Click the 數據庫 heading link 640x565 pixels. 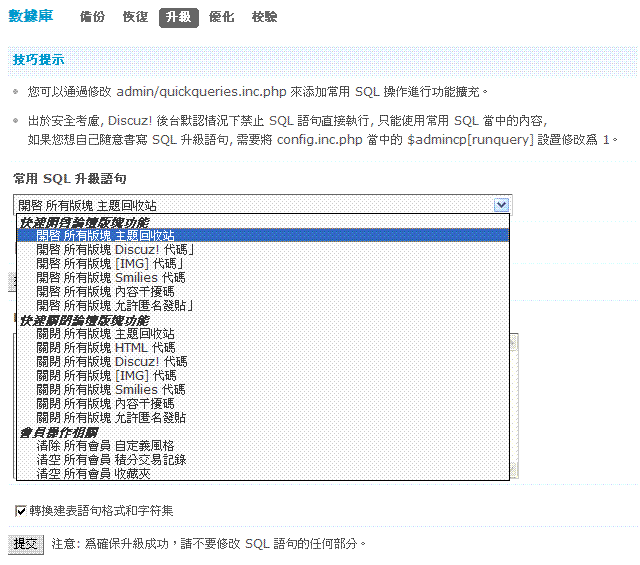[x=31, y=16]
